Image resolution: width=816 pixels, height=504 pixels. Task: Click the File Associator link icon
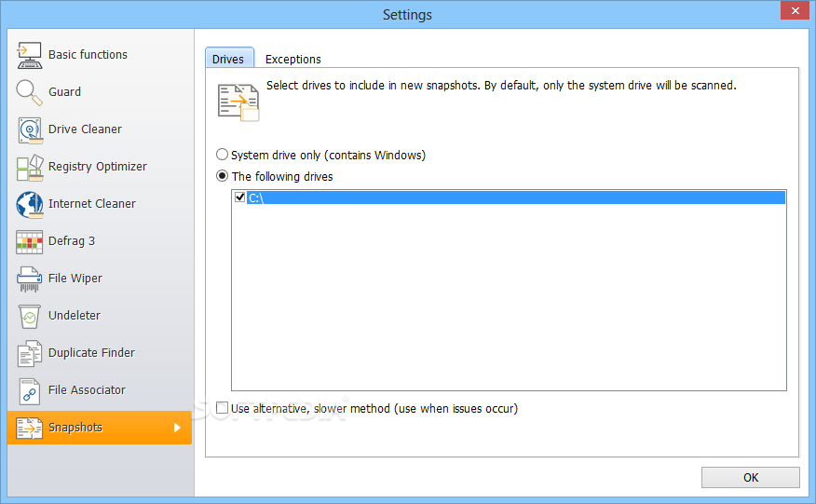pyautogui.click(x=29, y=391)
